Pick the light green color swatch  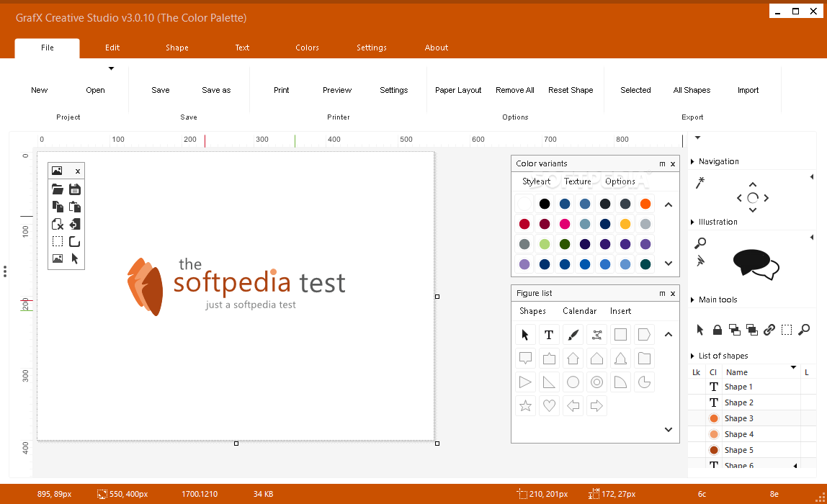[545, 244]
